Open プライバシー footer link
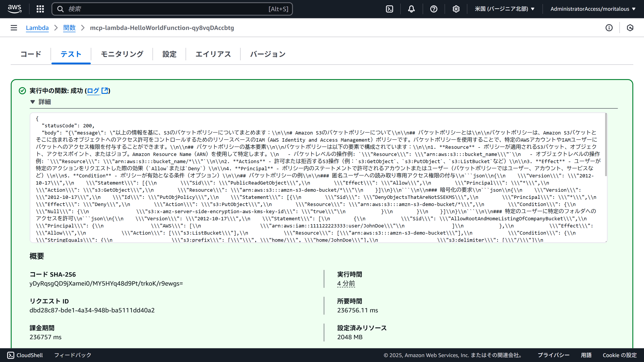The height and width of the screenshot is (362, 644). (553, 355)
